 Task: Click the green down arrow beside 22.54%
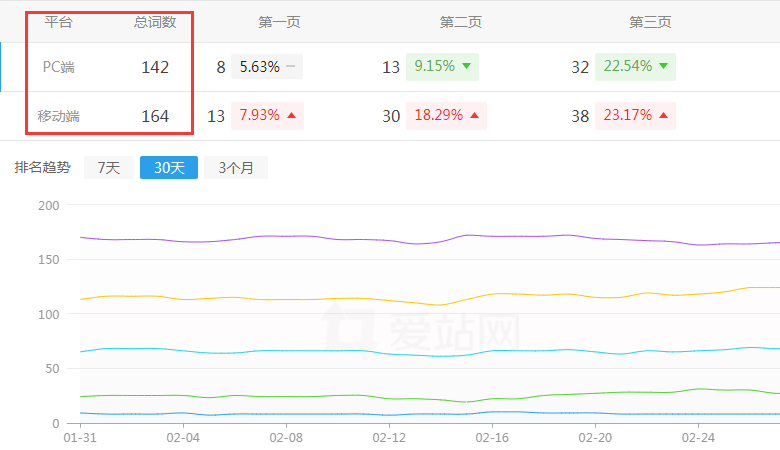(663, 67)
